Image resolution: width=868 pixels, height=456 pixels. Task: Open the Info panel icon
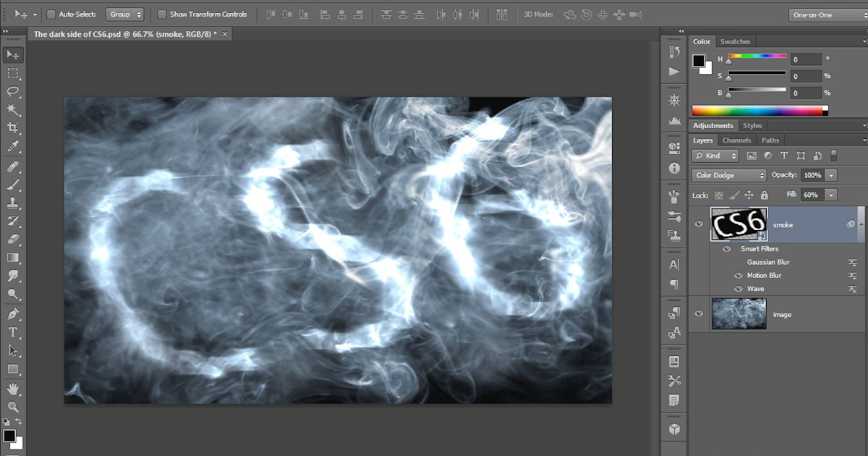pos(674,168)
